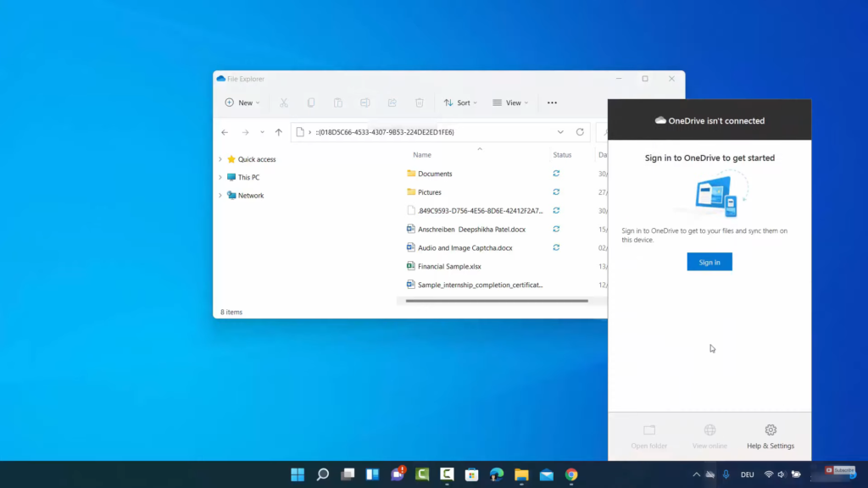Image resolution: width=868 pixels, height=488 pixels.
Task: Open Help & Settings gear in OneDrive
Action: pyautogui.click(x=770, y=436)
